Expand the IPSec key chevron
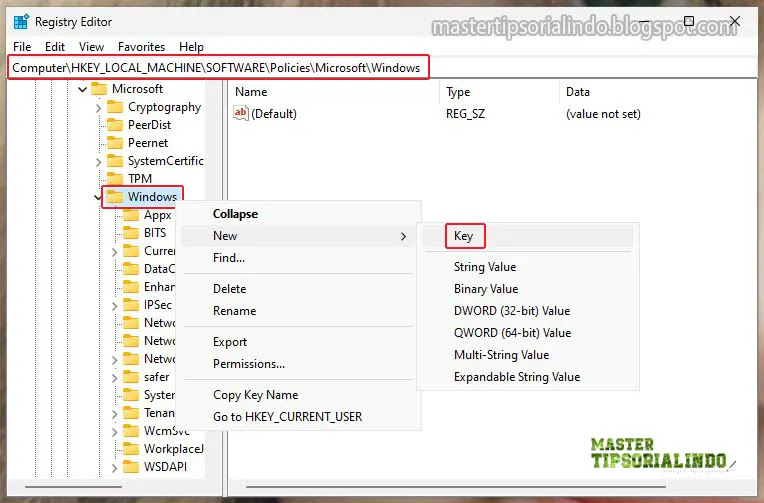 [115, 306]
